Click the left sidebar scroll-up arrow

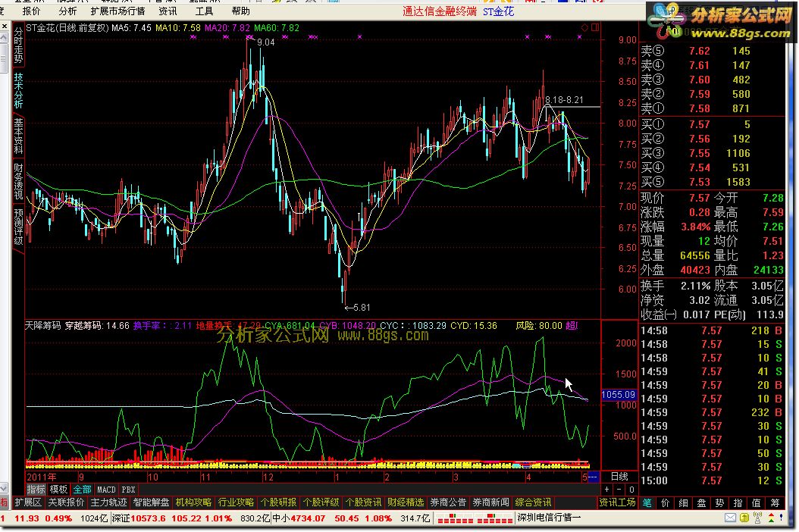point(4,38)
